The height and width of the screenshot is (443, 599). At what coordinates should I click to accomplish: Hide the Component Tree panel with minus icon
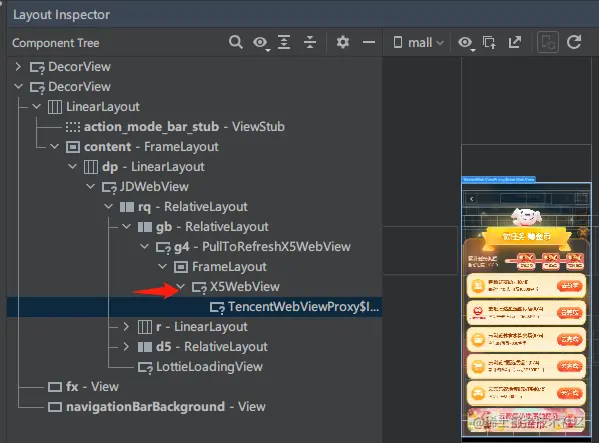tap(369, 42)
